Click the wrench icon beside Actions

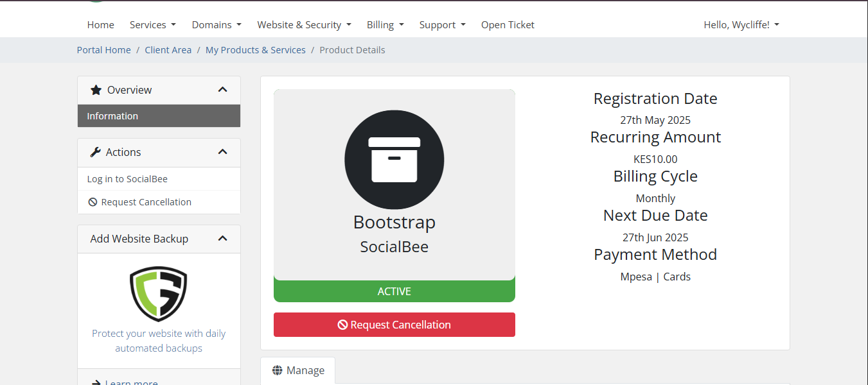pos(96,152)
